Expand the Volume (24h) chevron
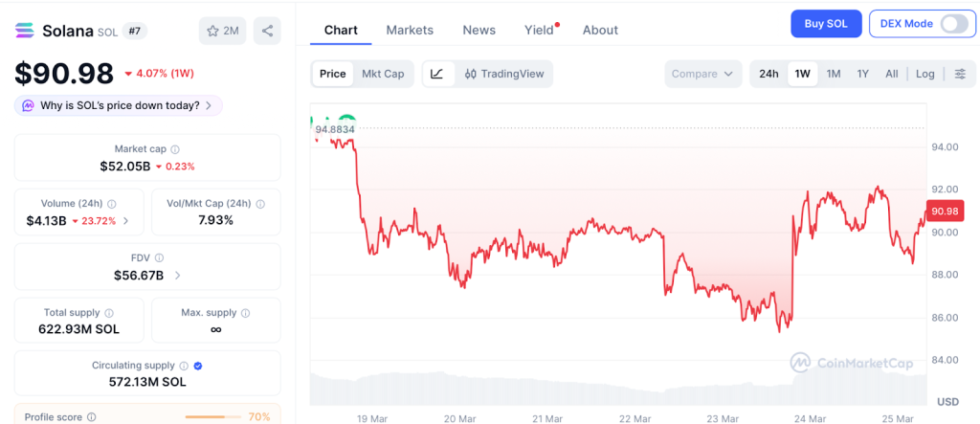The height and width of the screenshot is (424, 980). [x=126, y=221]
